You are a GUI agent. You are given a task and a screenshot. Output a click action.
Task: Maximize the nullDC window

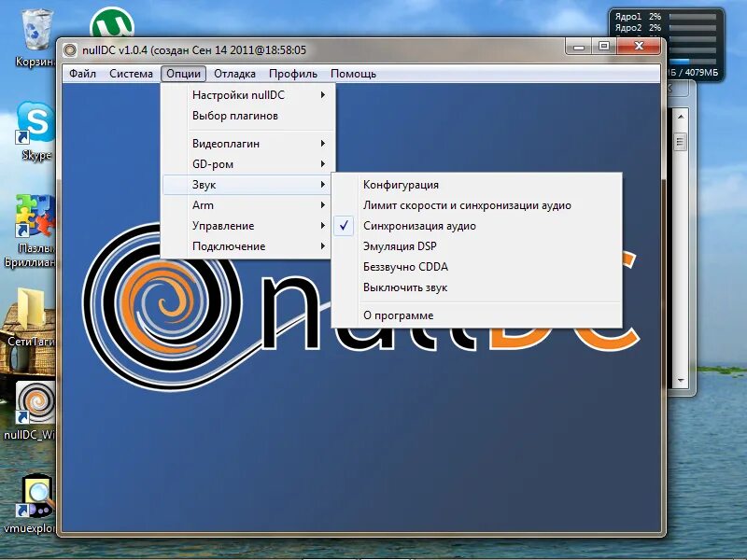(x=604, y=47)
